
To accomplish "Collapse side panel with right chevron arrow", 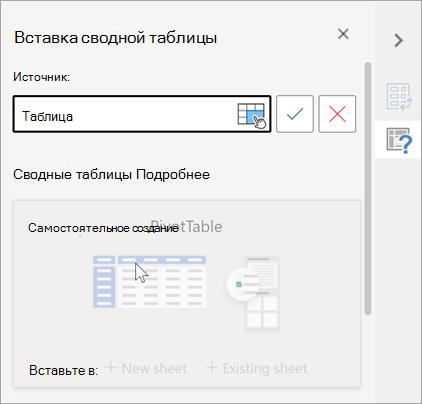I will tap(398, 40).
